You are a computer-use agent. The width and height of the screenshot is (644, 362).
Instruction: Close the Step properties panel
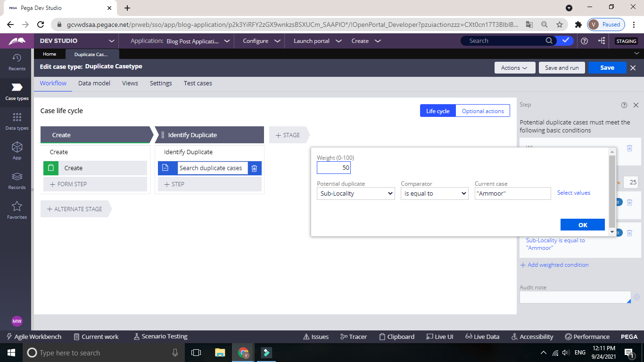[636, 105]
